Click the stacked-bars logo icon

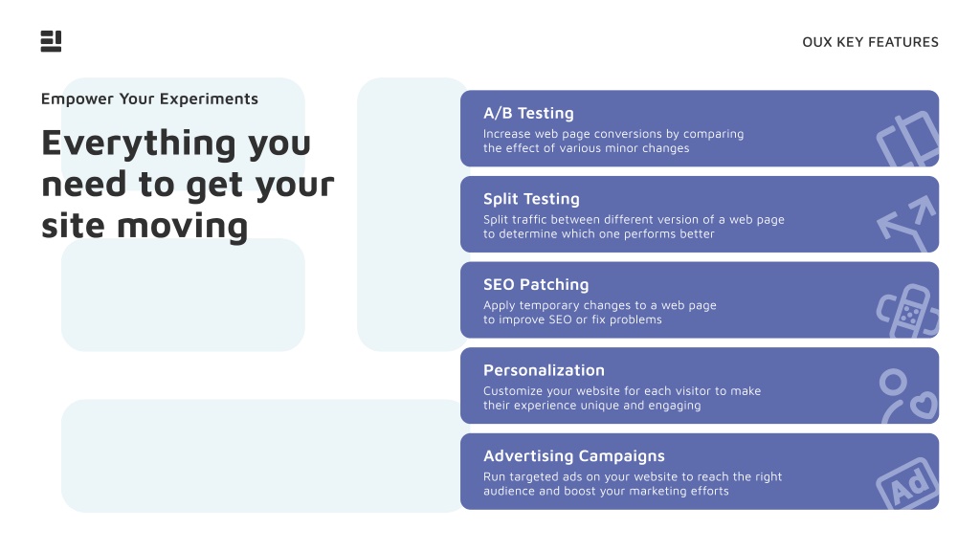[x=52, y=41]
